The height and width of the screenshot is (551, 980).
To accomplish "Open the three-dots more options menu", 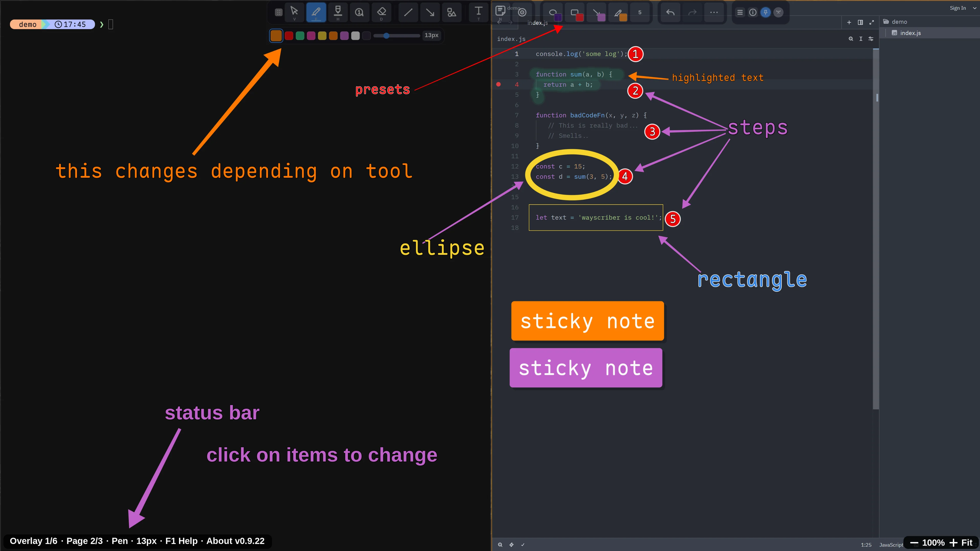I will (x=714, y=13).
